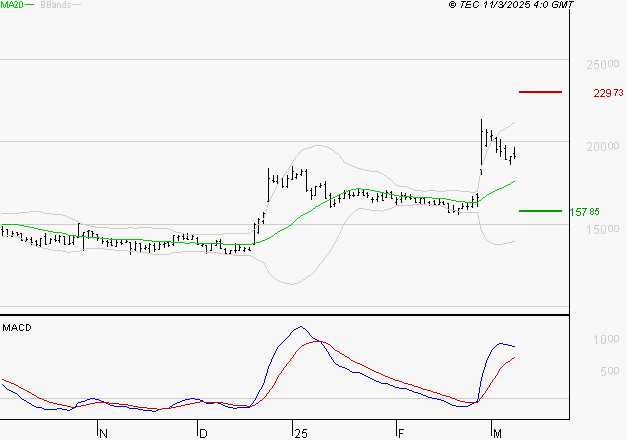Click the 200.00 price axis label
The height and width of the screenshot is (440, 627).
(603, 146)
